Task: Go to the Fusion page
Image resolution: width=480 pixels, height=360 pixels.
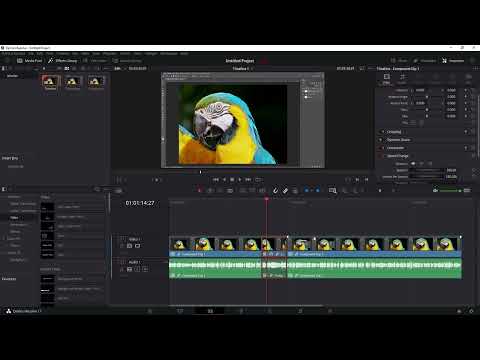Action: click(x=240, y=311)
